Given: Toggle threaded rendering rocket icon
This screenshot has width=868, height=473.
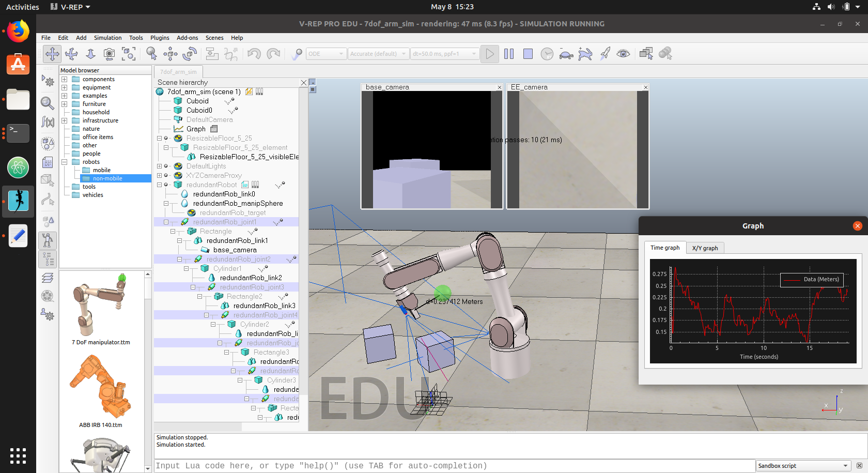Looking at the screenshot, I should (x=605, y=54).
